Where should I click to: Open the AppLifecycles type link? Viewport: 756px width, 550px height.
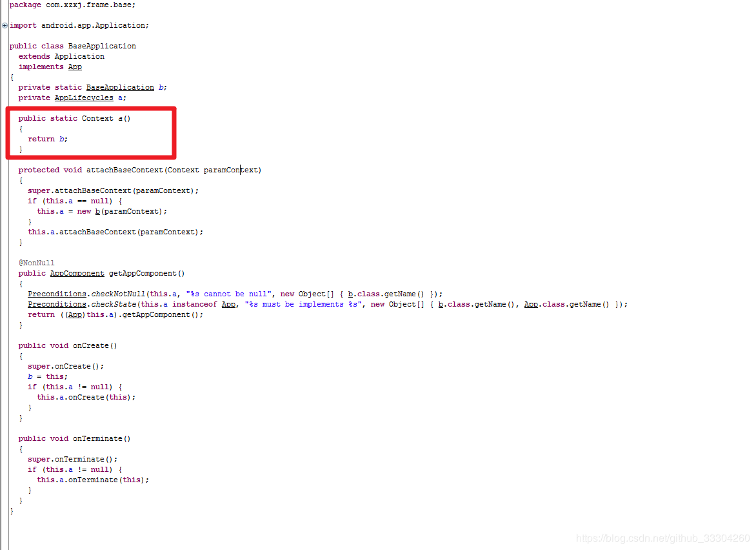(x=84, y=97)
